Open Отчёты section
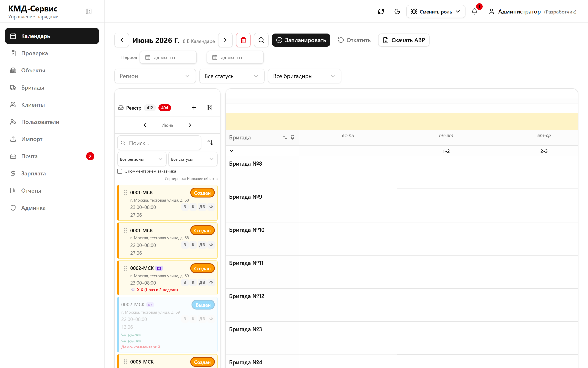The width and height of the screenshot is (588, 368). 52,191
